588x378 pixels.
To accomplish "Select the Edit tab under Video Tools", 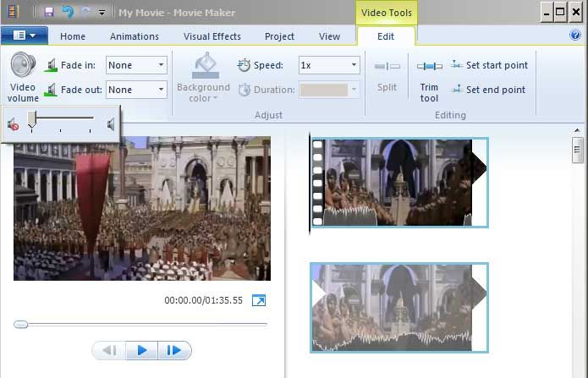I will pyautogui.click(x=386, y=36).
